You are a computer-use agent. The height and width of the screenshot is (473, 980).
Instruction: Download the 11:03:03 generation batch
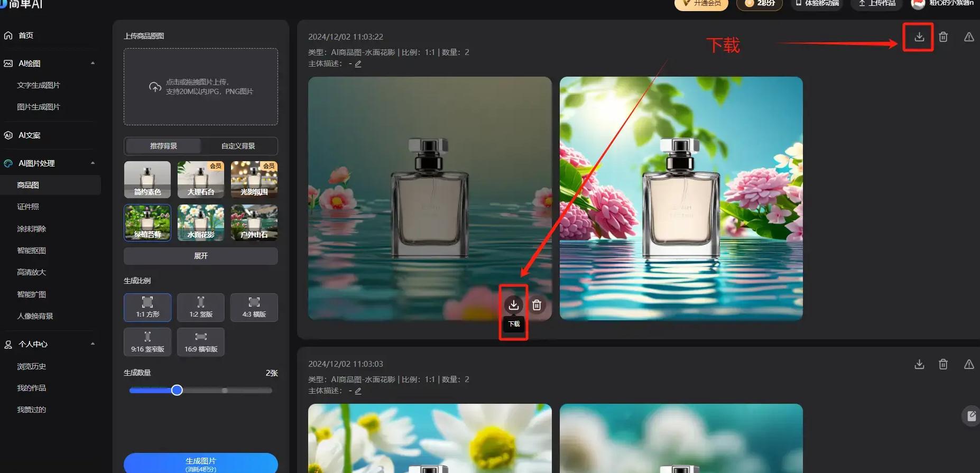(x=919, y=364)
